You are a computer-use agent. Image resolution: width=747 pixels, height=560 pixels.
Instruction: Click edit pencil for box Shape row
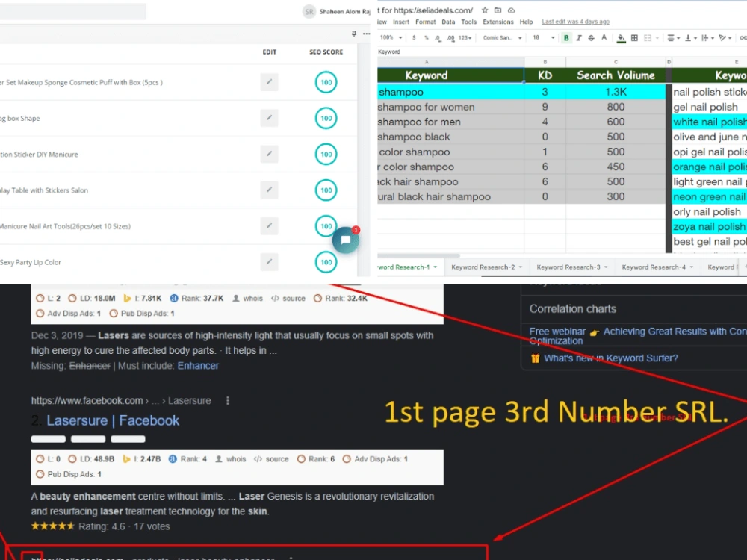[269, 118]
